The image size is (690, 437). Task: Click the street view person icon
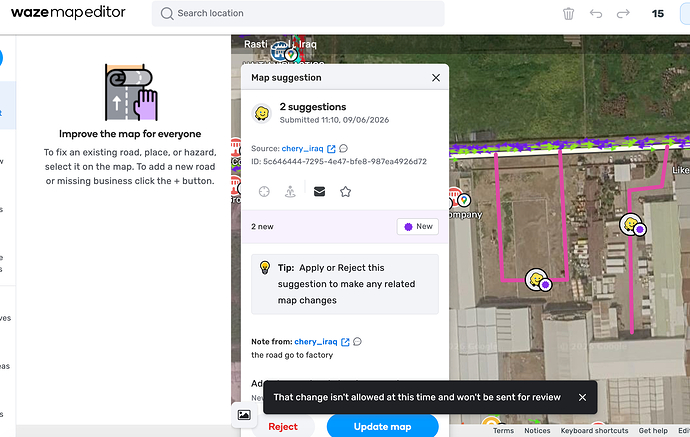click(x=290, y=192)
